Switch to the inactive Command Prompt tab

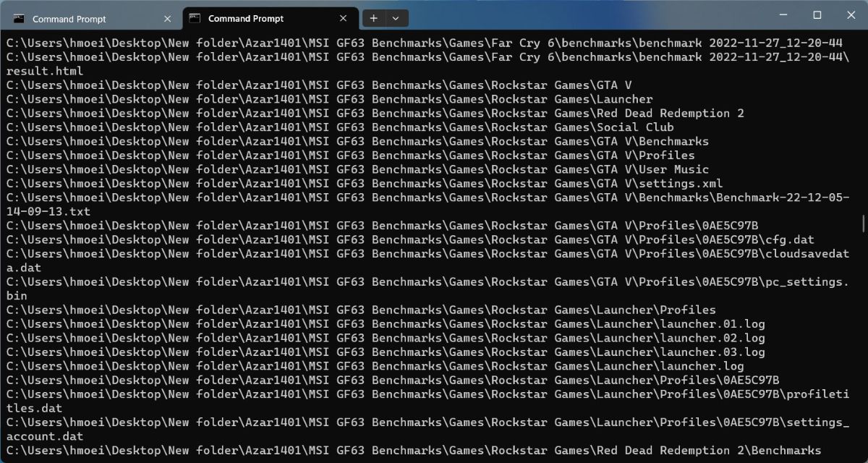(93, 19)
